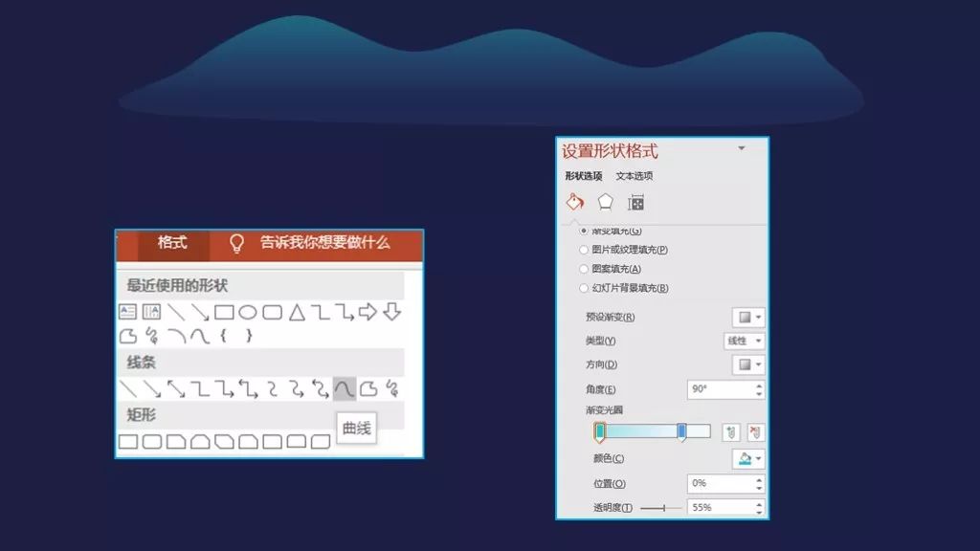Open the gradient stop Color (颜色) picker
The height and width of the screenshot is (551, 980).
(748, 459)
